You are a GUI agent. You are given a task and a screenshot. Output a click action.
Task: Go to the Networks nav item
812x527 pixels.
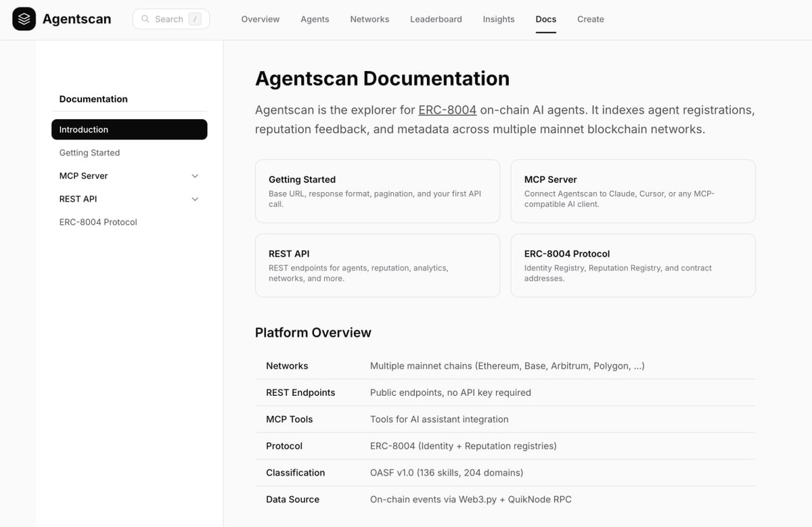(369, 19)
